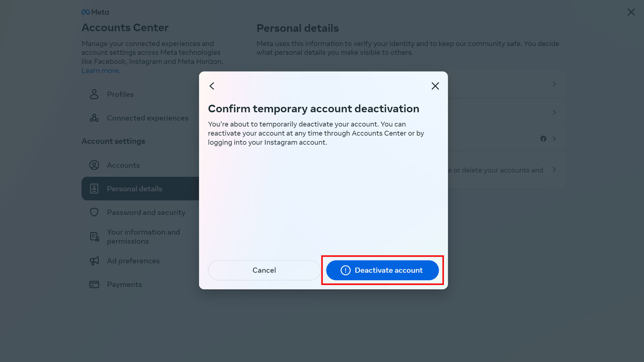Expand the row with Facebook icon chevron
Screen dimensions: 644x362
554,139
